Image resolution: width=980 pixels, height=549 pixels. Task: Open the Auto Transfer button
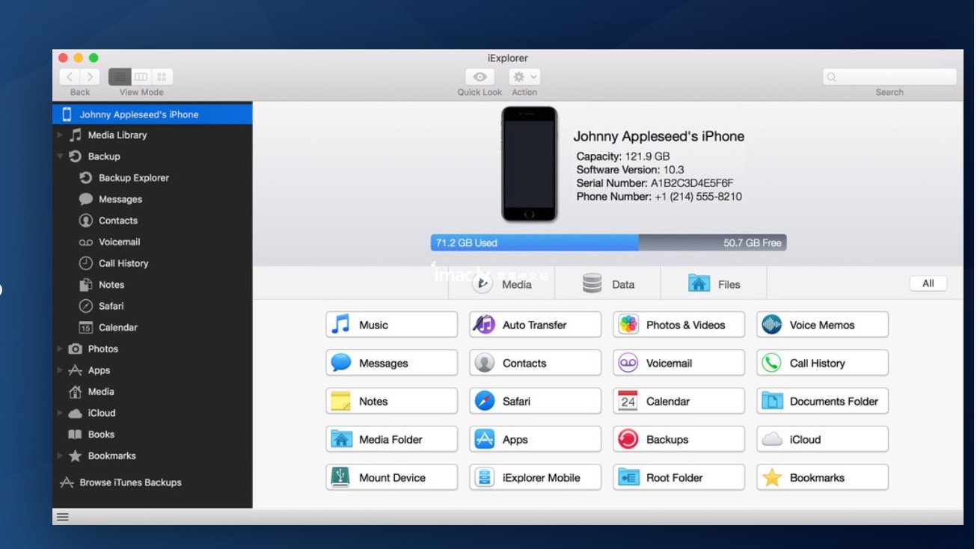[536, 325]
